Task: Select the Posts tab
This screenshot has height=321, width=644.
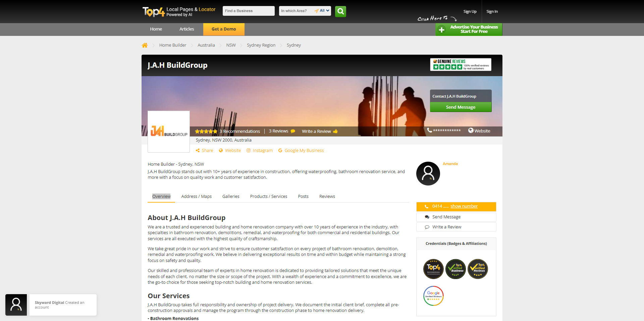Action: point(303,197)
